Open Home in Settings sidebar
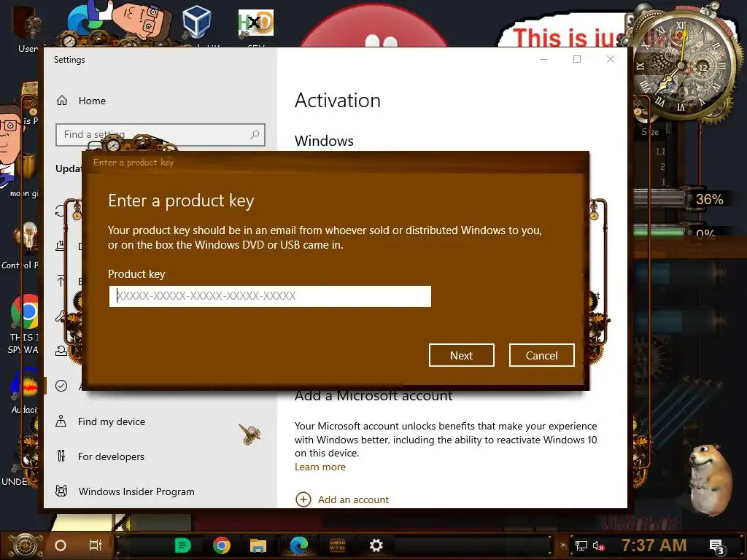 (92, 101)
